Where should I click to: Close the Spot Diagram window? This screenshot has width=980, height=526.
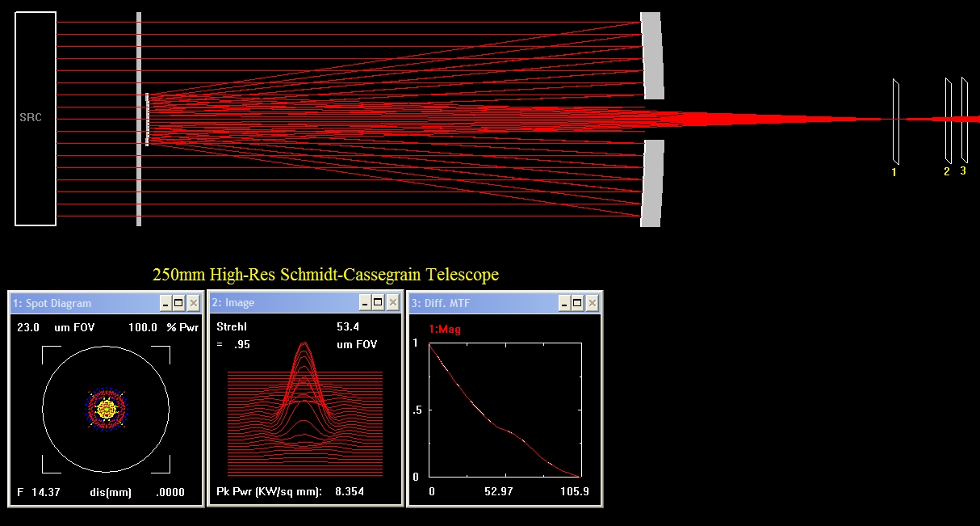coord(193,303)
